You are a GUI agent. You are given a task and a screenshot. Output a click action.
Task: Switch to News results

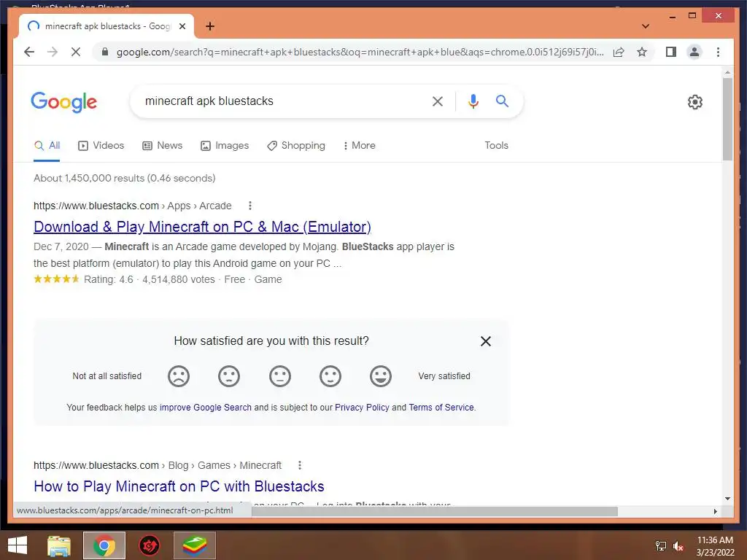(163, 145)
